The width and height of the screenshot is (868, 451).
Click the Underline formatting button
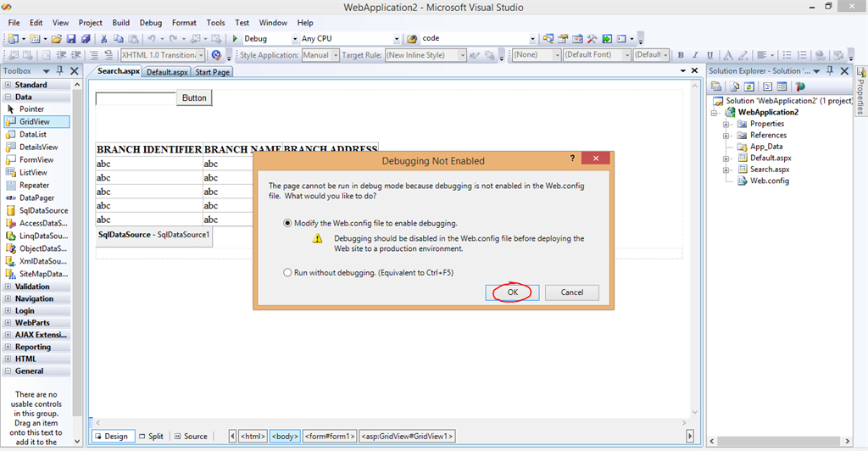(709, 55)
